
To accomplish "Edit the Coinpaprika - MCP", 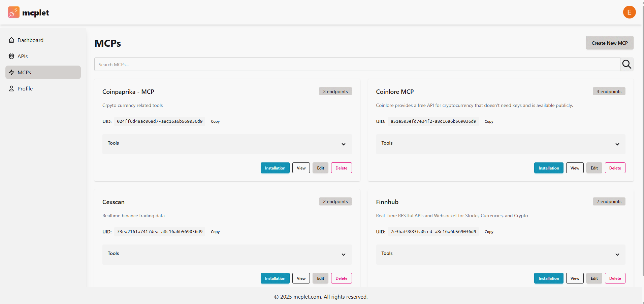I will pos(320,168).
